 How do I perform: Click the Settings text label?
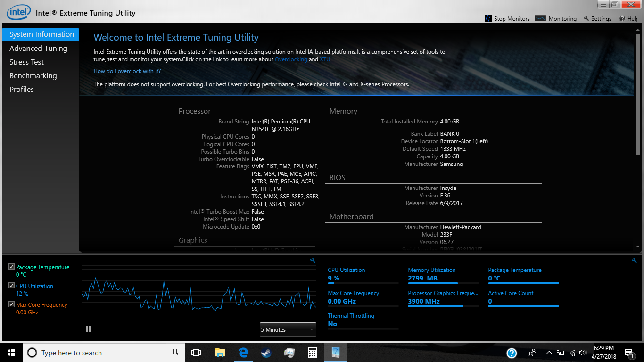(601, 19)
